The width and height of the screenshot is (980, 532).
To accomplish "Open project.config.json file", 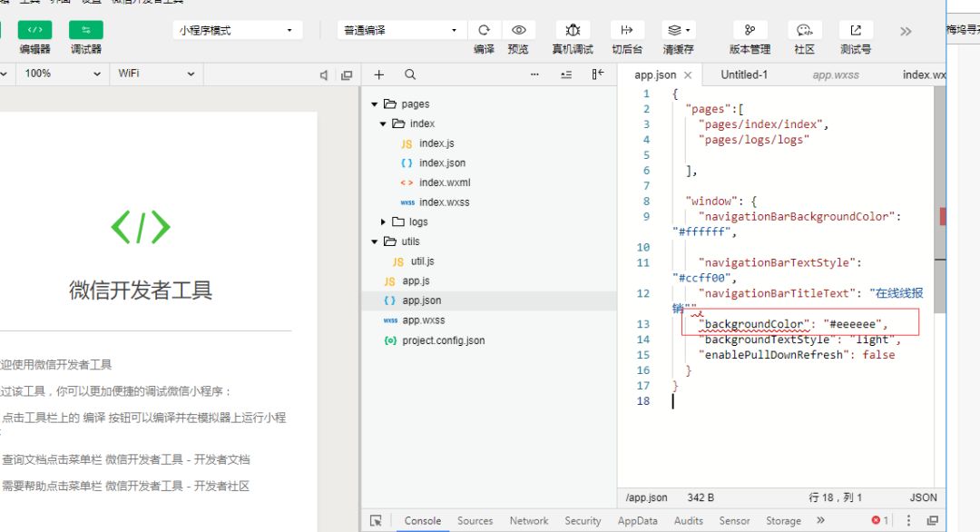I will [x=443, y=340].
